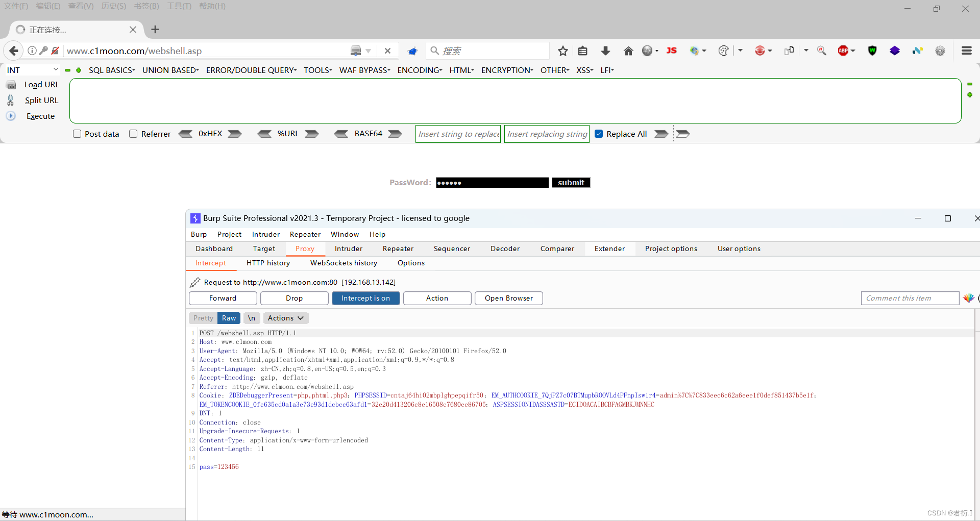The height and width of the screenshot is (521, 980).
Task: Click the PassWord input field
Action: click(492, 183)
